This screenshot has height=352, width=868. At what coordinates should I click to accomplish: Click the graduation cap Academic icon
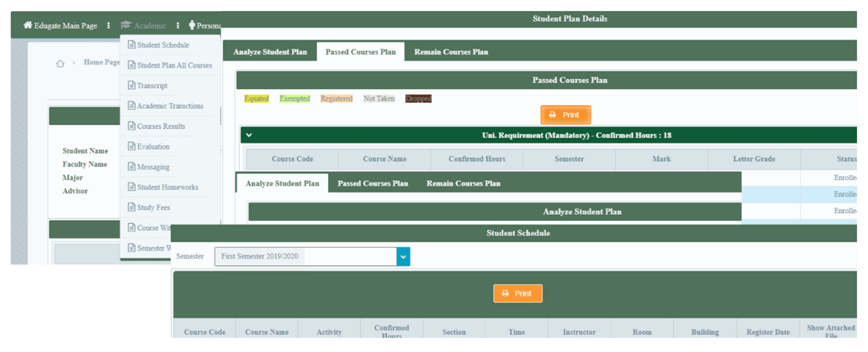pyautogui.click(x=126, y=25)
